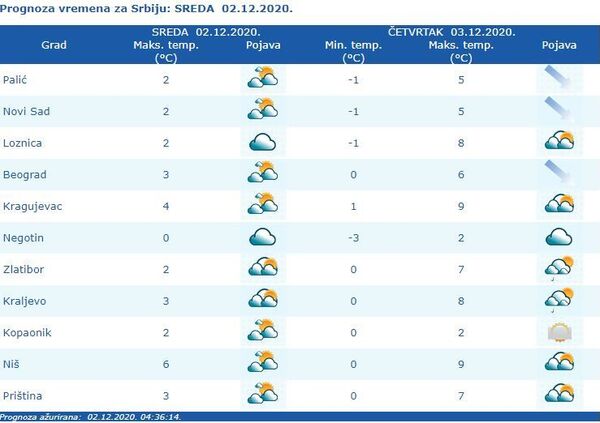The image size is (600, 423).
Task: Select Negotin's Wednesday cloud icon
Action: pyautogui.click(x=262, y=237)
